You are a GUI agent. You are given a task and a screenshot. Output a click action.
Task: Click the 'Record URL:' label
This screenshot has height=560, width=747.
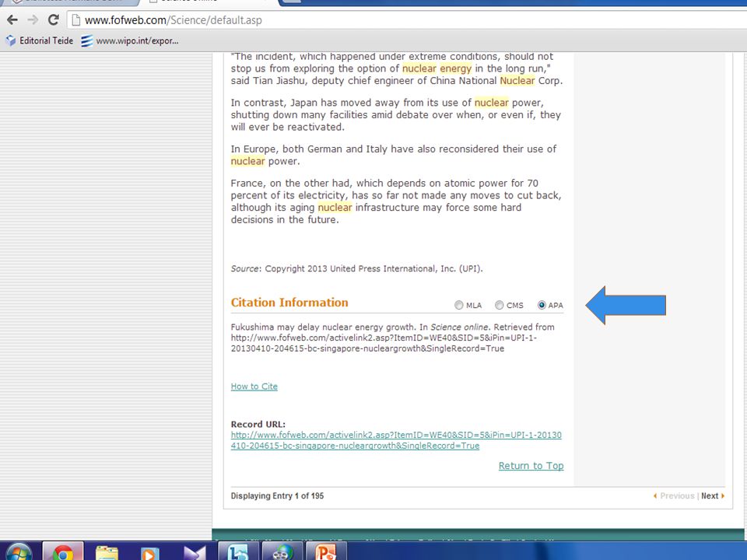258,425
